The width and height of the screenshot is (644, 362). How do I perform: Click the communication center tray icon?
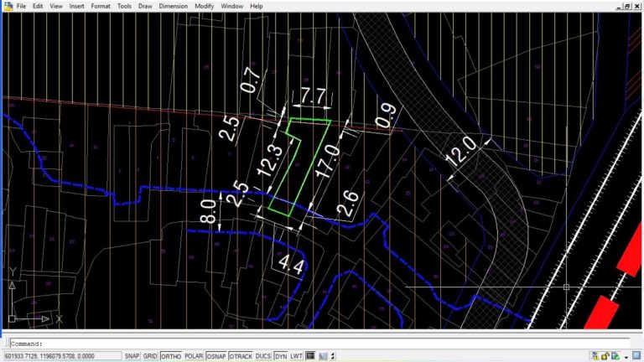[x=595, y=356]
